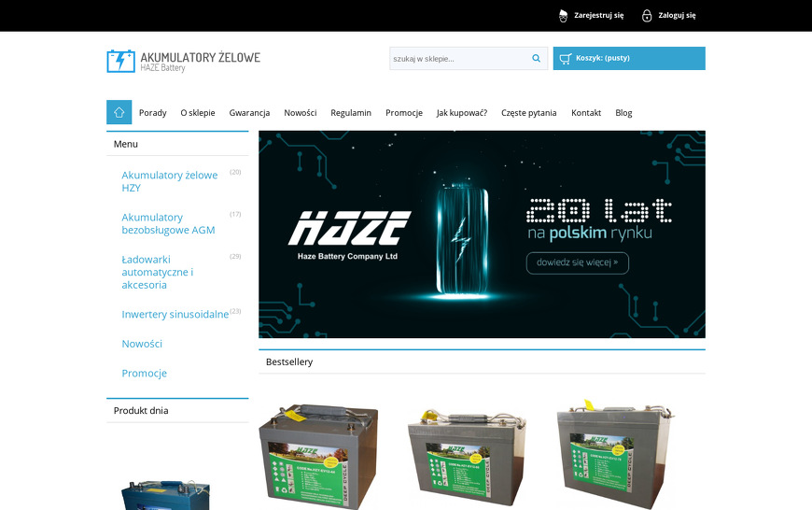This screenshot has width=812, height=510.
Task: Click the home icon in navigation bar
Action: tap(119, 112)
